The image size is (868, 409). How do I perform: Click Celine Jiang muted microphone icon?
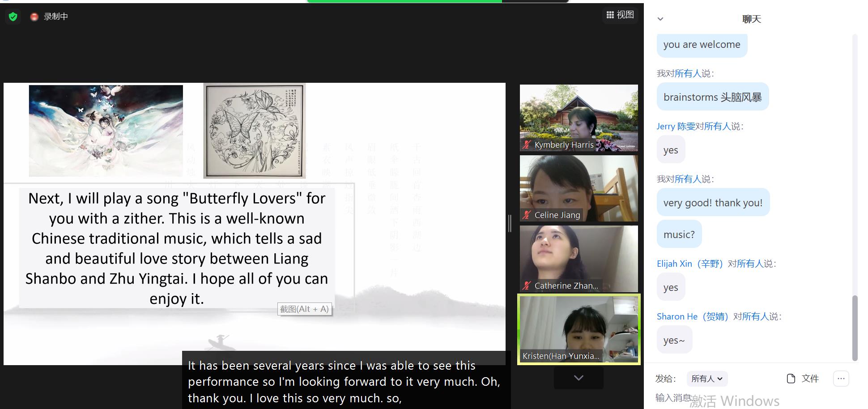(x=527, y=215)
